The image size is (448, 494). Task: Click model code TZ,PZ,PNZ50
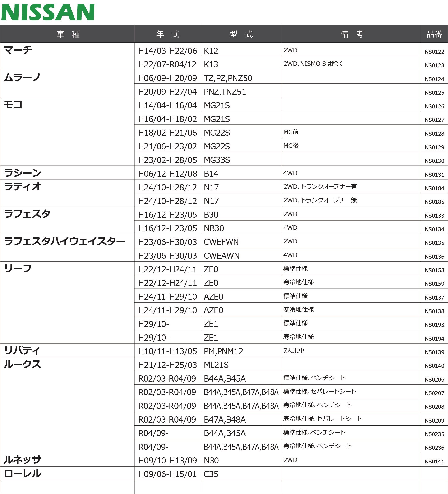click(228, 78)
